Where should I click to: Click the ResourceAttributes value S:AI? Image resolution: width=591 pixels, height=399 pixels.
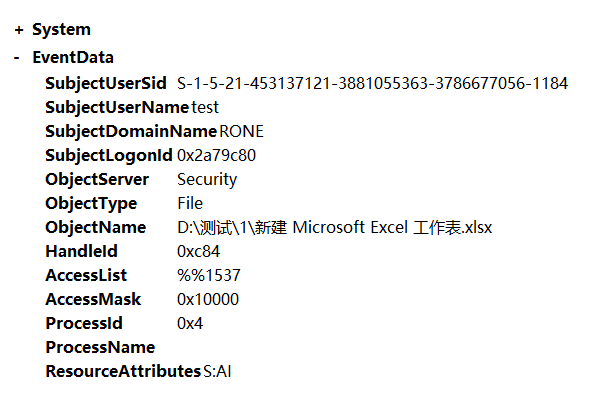point(217,371)
